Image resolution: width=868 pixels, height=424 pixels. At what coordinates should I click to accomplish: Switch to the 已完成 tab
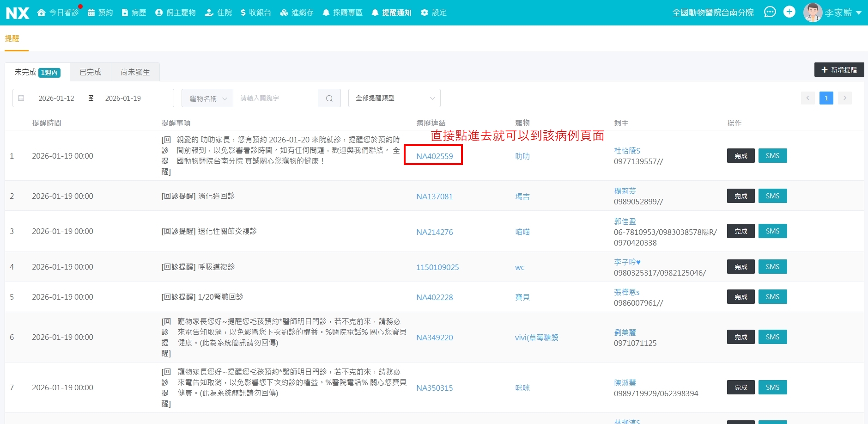click(90, 72)
